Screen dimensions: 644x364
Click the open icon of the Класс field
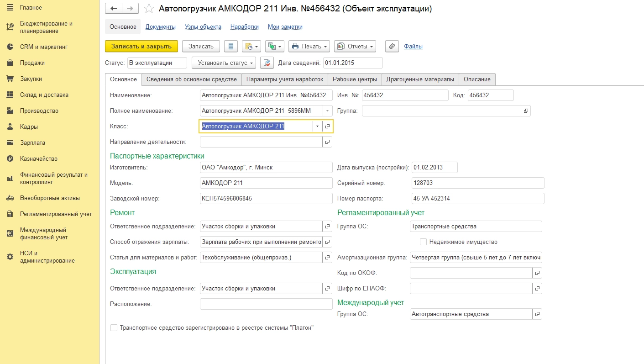pos(327,127)
